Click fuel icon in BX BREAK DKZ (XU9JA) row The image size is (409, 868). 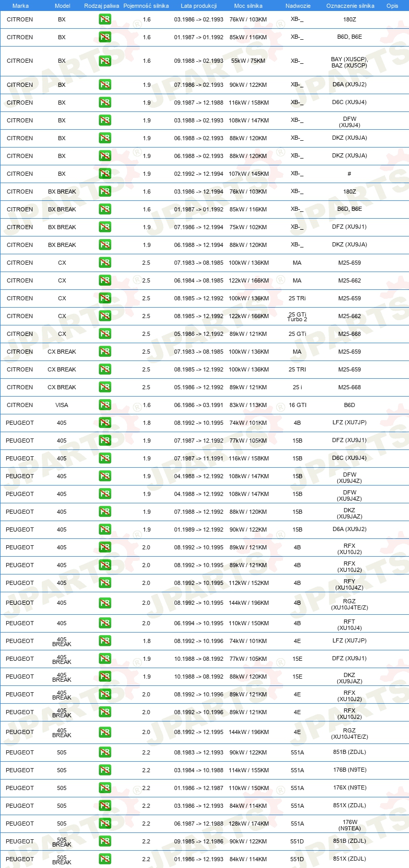105,245
